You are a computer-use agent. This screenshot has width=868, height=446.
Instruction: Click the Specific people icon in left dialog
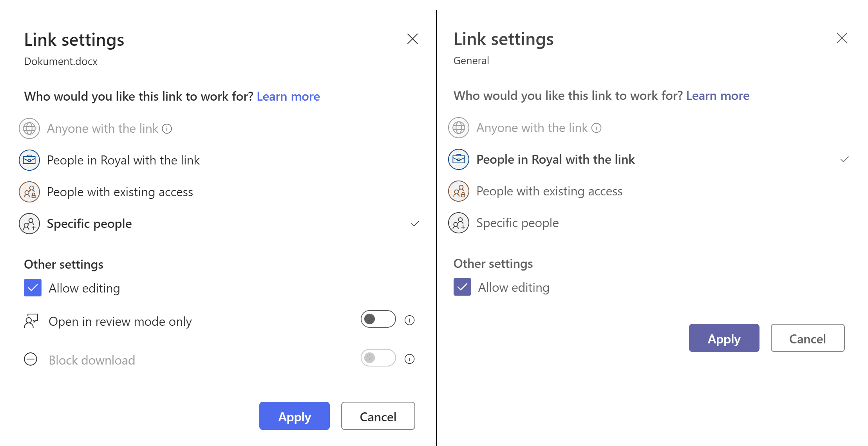[28, 224]
